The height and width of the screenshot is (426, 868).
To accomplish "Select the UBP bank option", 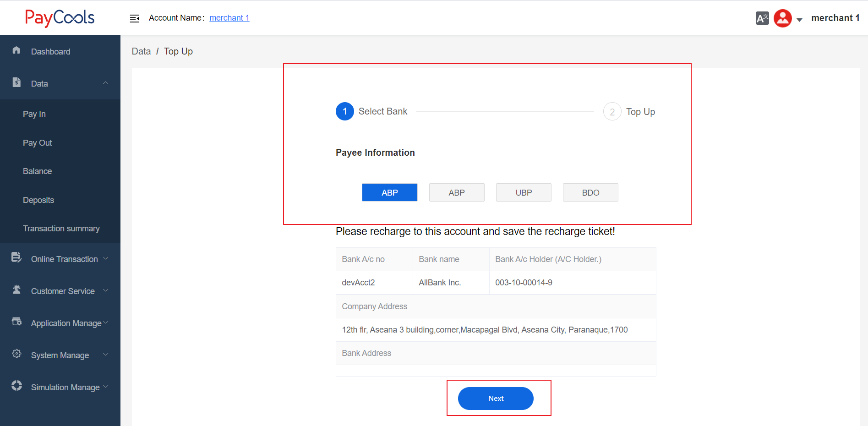I will tap(523, 192).
